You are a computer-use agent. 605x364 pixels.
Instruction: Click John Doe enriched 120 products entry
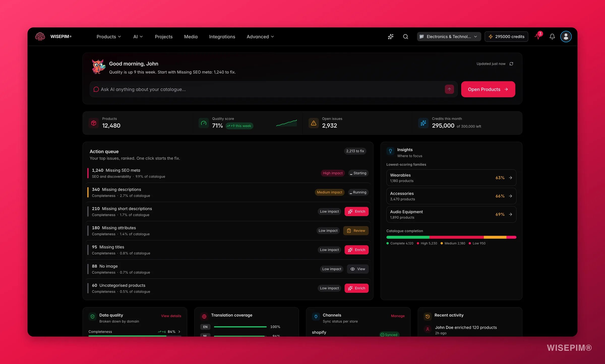(x=466, y=330)
